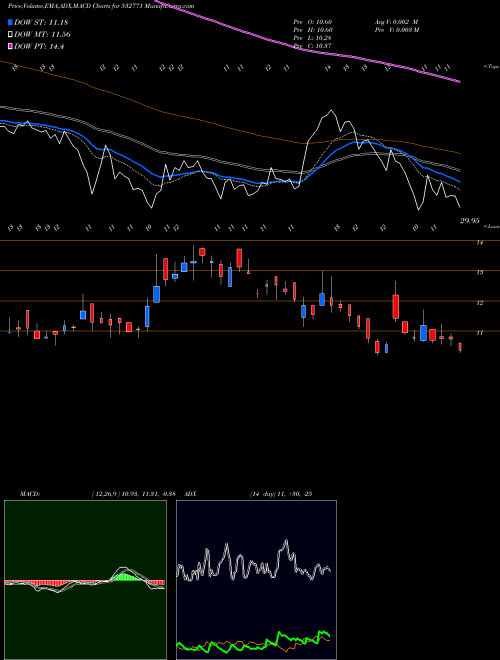Click the magenta DOW PT legend swatch
The image size is (500, 660).
coord(11,47)
